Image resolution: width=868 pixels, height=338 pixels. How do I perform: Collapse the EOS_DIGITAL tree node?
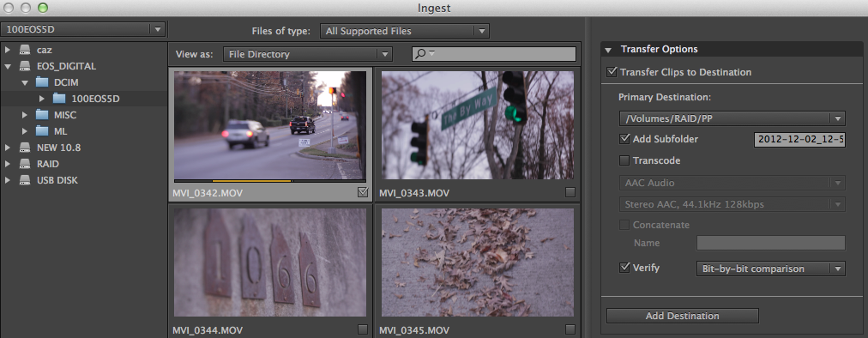tap(7, 66)
